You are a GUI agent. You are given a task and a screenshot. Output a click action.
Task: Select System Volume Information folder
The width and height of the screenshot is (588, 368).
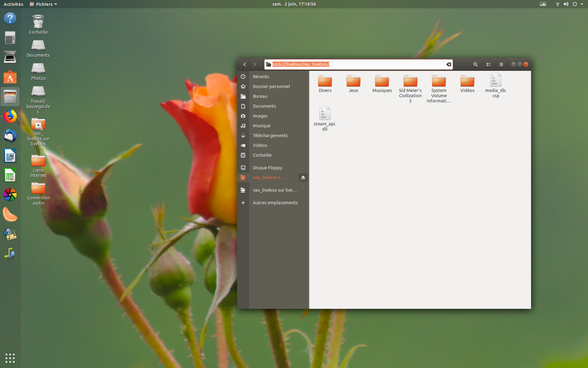click(x=439, y=88)
